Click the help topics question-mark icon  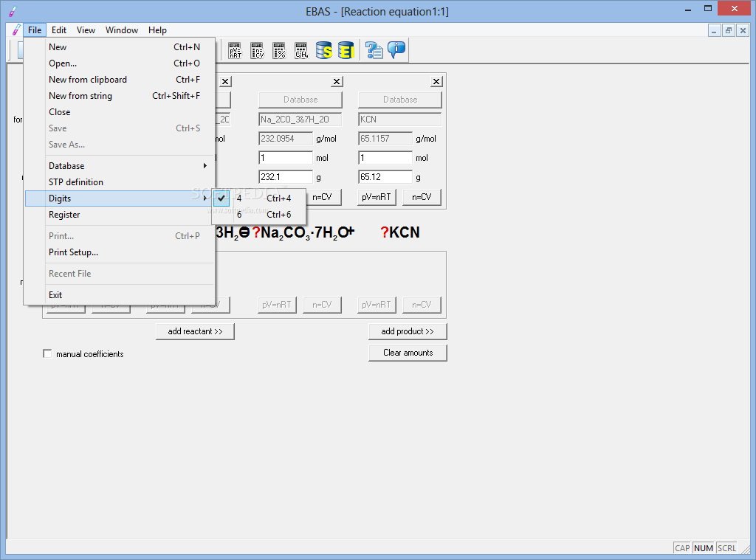(x=374, y=50)
